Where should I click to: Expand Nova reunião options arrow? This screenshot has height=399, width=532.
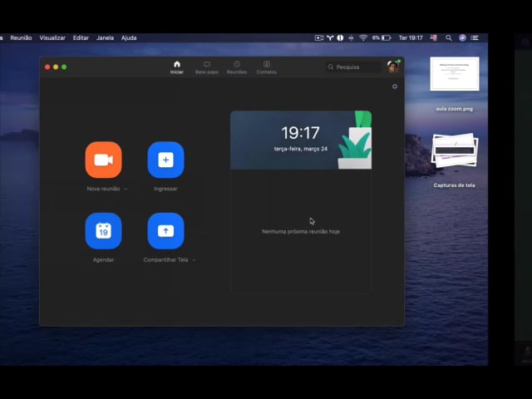point(126,189)
